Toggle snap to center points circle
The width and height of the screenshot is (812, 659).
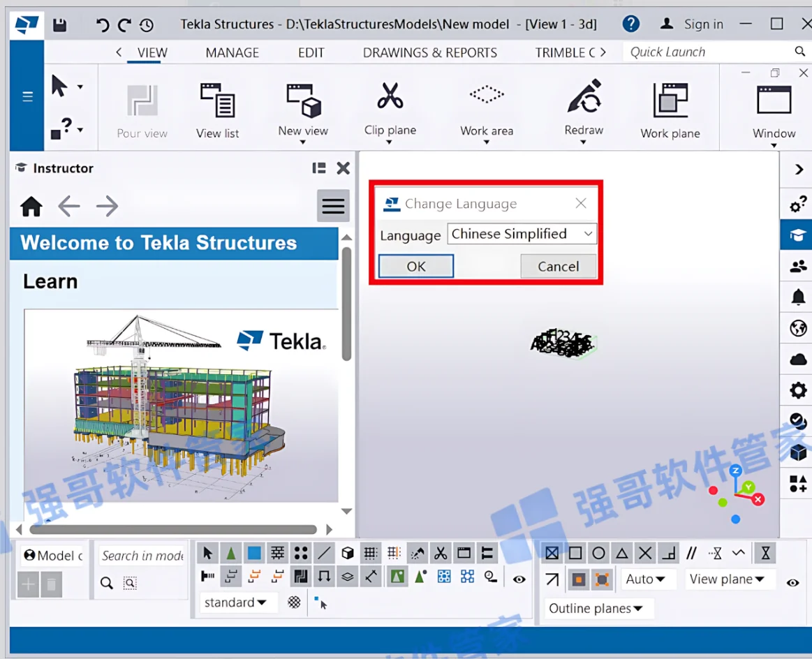[x=598, y=554]
